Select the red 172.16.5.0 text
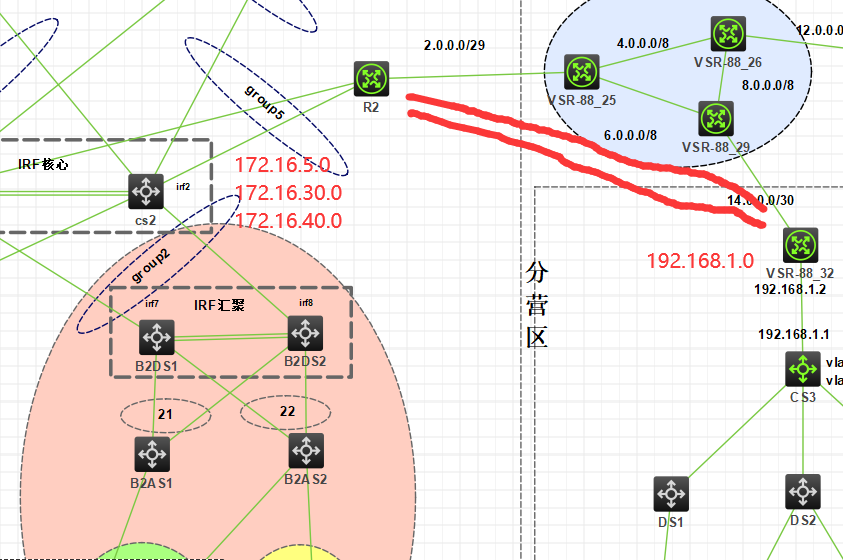 pos(283,165)
